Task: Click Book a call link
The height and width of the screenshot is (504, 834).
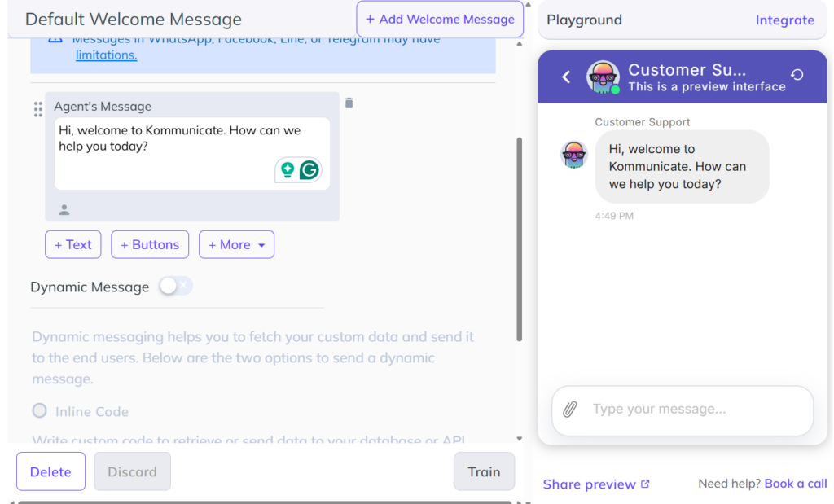Action: tap(796, 484)
